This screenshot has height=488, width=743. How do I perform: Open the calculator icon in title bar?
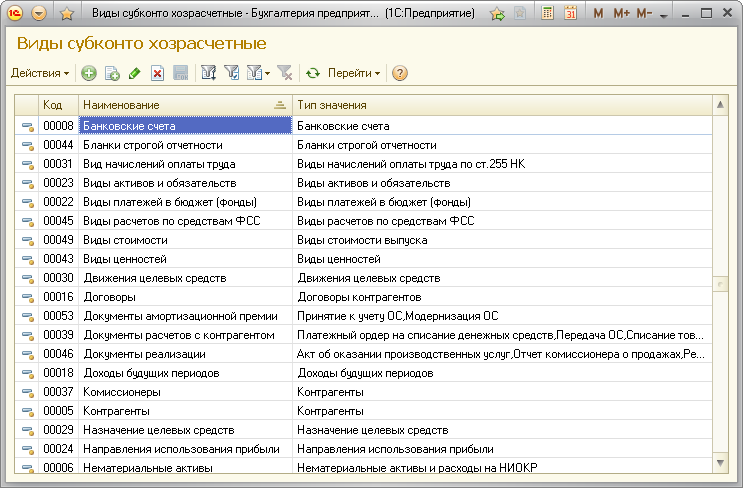pyautogui.click(x=547, y=13)
